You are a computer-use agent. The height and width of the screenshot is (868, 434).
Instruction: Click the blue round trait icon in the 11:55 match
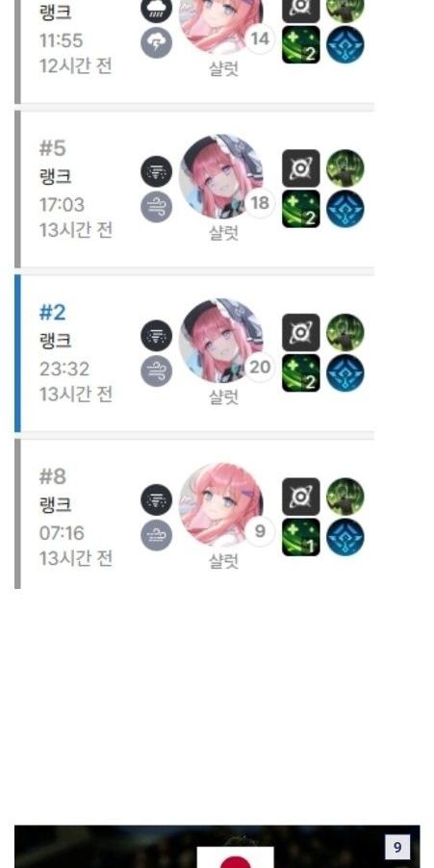point(345,45)
